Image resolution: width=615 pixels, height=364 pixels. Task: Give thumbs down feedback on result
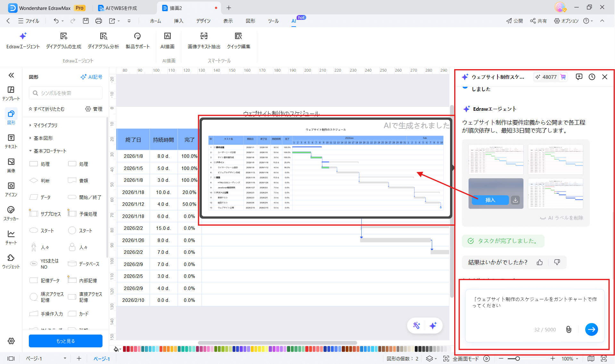tap(557, 262)
